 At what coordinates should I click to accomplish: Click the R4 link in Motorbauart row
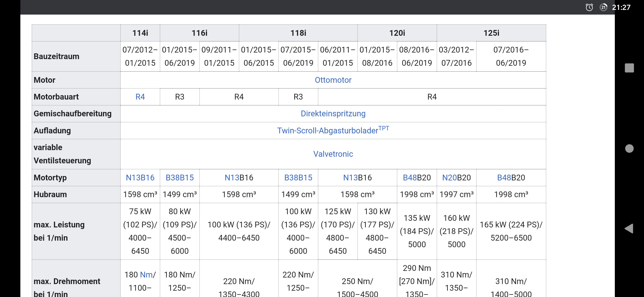140,97
